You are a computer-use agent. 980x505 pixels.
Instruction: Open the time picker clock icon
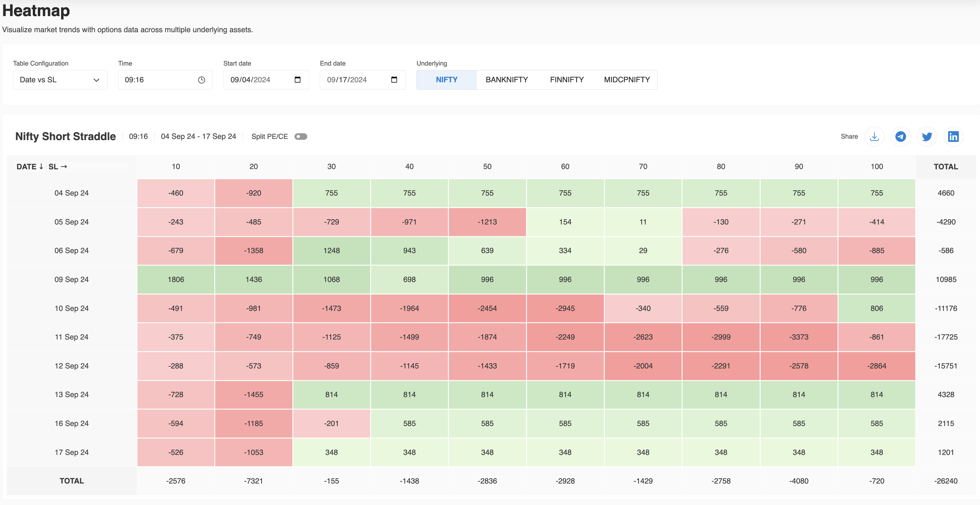point(201,80)
